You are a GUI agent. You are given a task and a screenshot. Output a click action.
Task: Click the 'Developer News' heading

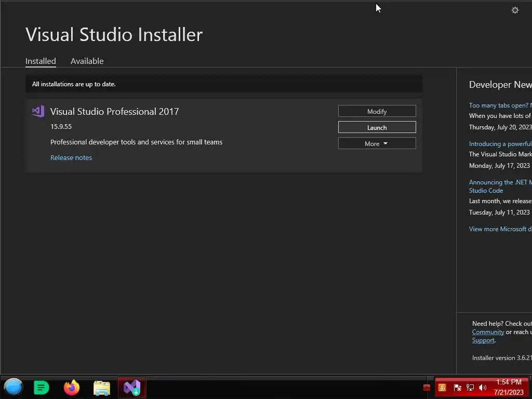click(500, 85)
